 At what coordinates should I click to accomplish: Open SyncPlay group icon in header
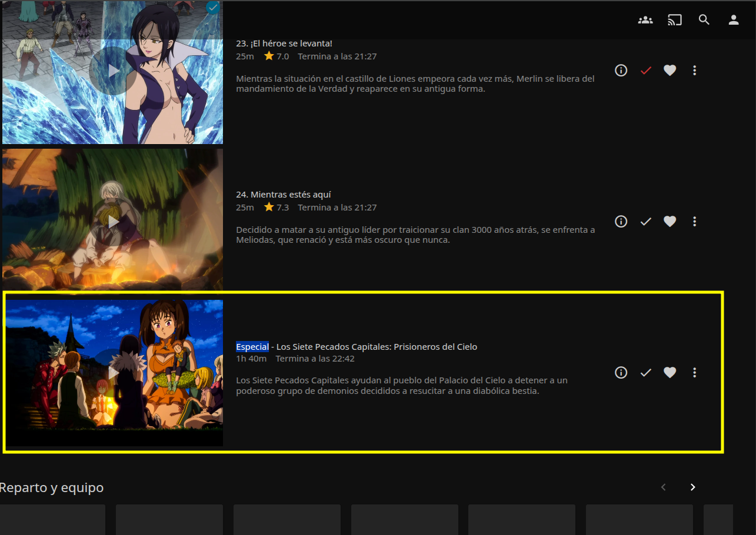[645, 20]
